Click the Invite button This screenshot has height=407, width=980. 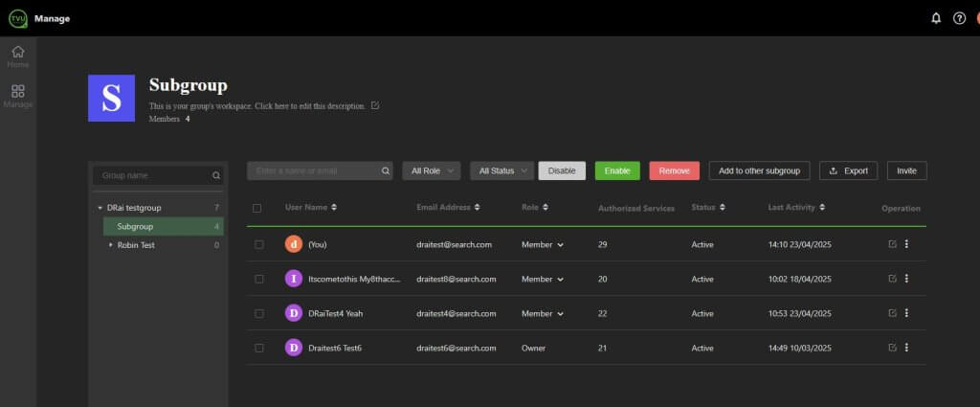pyautogui.click(x=906, y=170)
